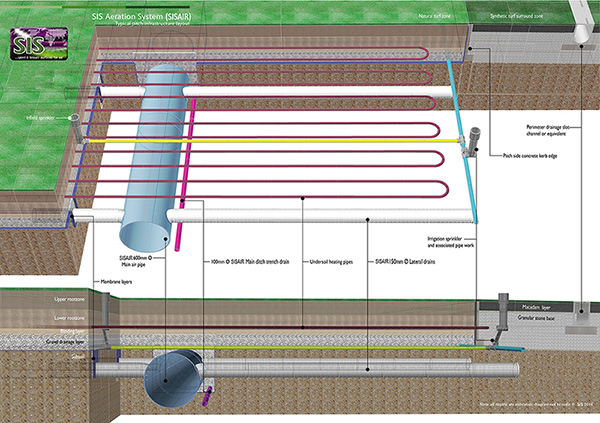
Task: Click '100mm SISAIR Main ditch trench drain' label
Action: tap(250, 262)
